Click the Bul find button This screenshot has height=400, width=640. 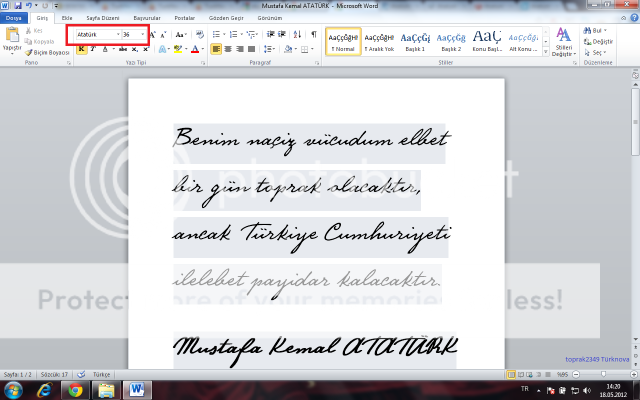pyautogui.click(x=595, y=31)
